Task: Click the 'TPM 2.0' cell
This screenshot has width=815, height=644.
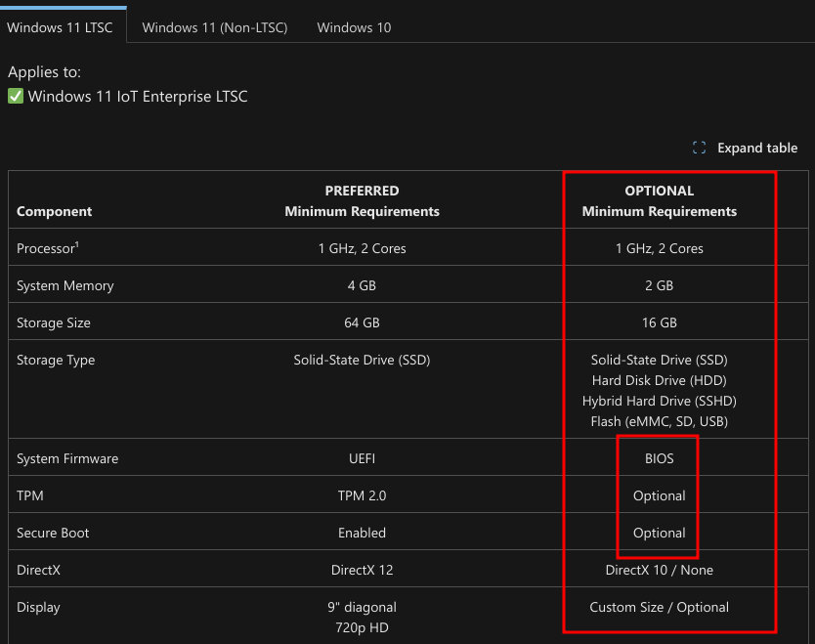Action: [362, 495]
